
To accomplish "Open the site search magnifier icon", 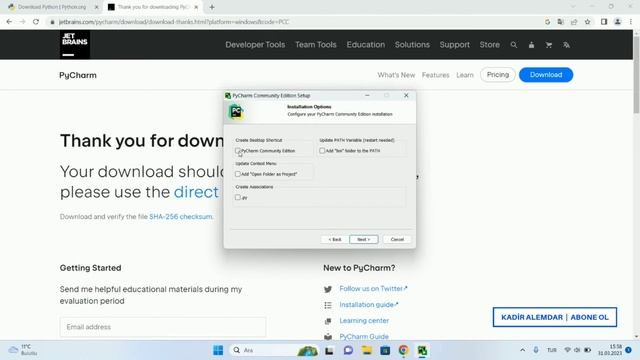I will pyautogui.click(x=514, y=45).
